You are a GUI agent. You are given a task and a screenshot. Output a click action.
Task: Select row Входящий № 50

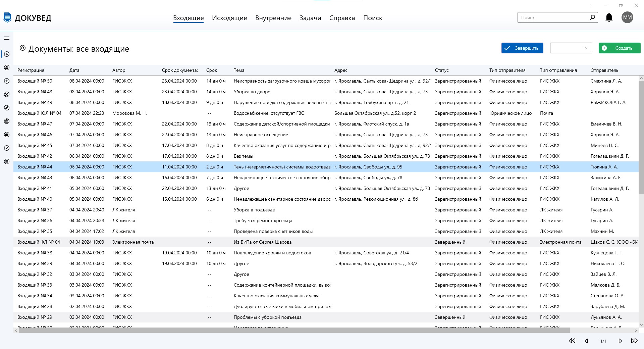326,81
